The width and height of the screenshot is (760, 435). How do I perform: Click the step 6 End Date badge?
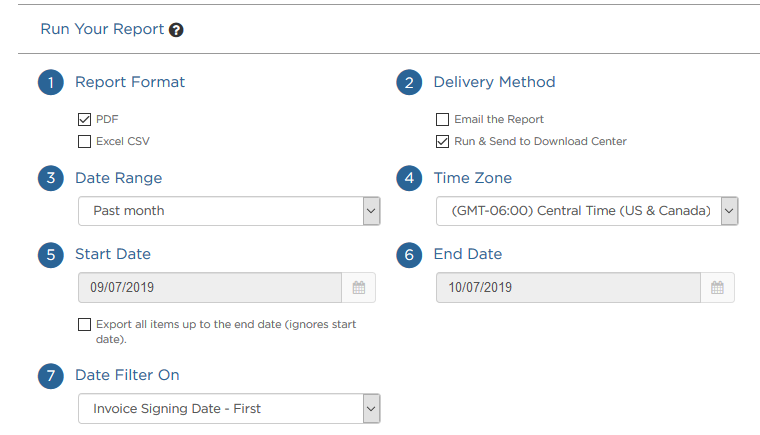tap(409, 255)
